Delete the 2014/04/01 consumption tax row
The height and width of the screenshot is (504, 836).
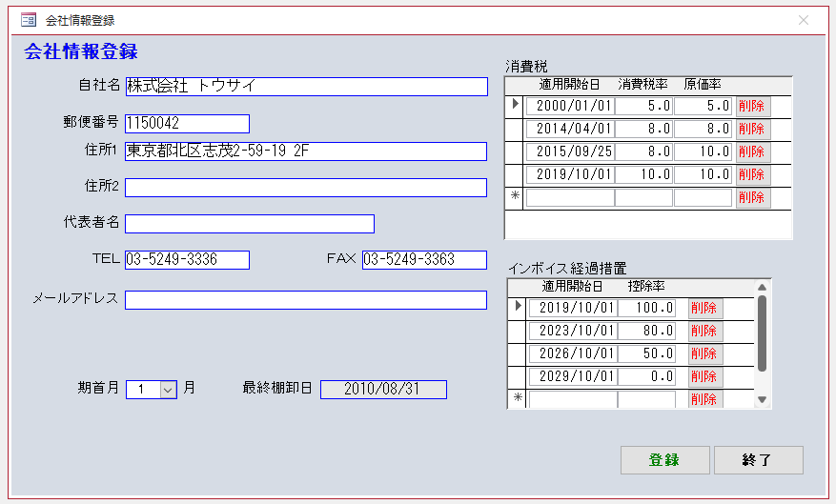[x=752, y=129]
